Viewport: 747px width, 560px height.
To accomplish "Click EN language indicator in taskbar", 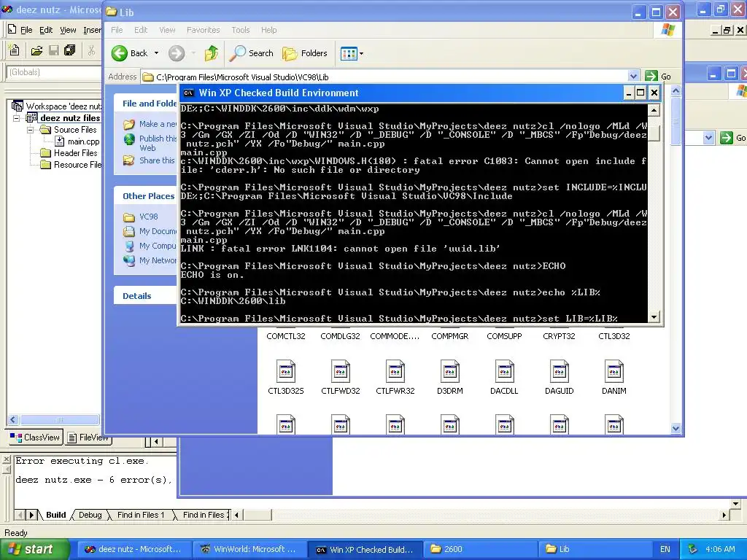I will 665,549.
